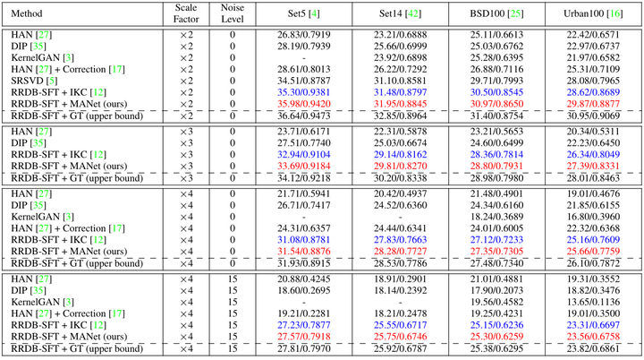Viewport: 644px width, 360px height.
Task: Select BSD100 value "18.24/0.3689"
Action: point(497,217)
